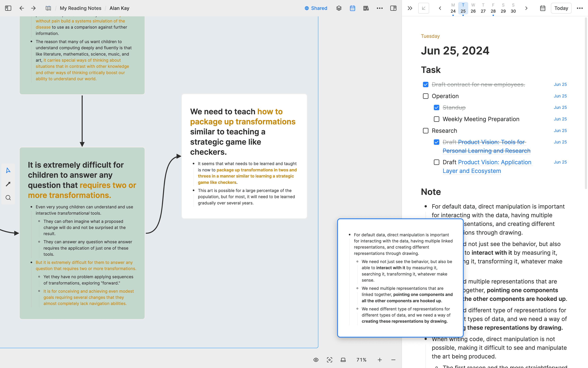Click the 71% zoom level
Image resolution: width=588 pixels, height=368 pixels.
pyautogui.click(x=362, y=360)
